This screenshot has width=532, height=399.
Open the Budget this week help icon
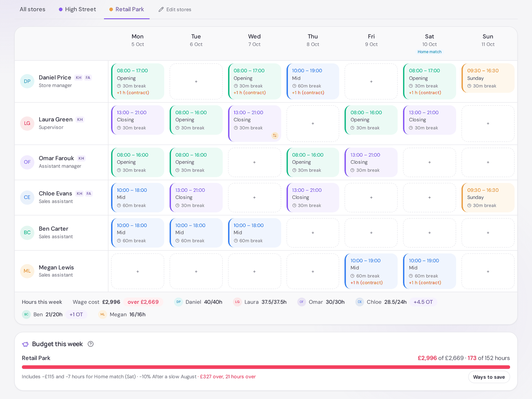[90, 344]
